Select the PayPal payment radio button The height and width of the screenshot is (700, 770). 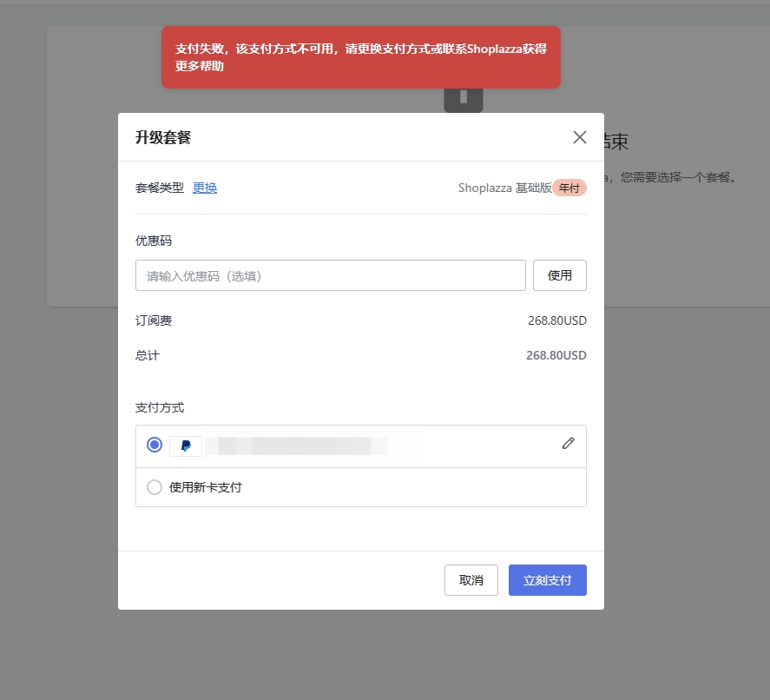(x=155, y=445)
